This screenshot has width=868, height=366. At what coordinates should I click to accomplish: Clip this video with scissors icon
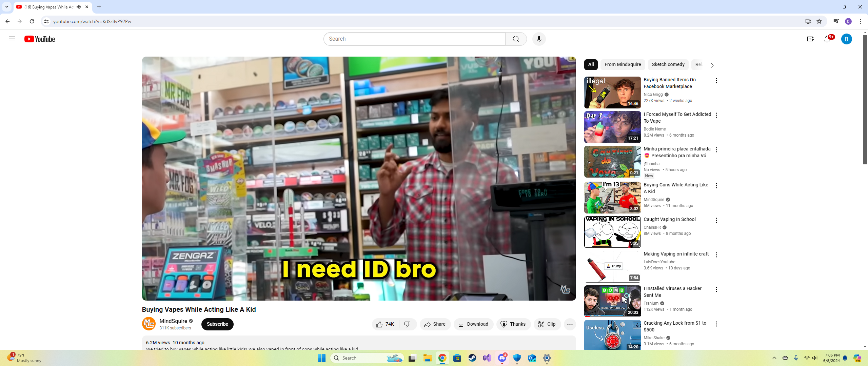click(x=547, y=324)
